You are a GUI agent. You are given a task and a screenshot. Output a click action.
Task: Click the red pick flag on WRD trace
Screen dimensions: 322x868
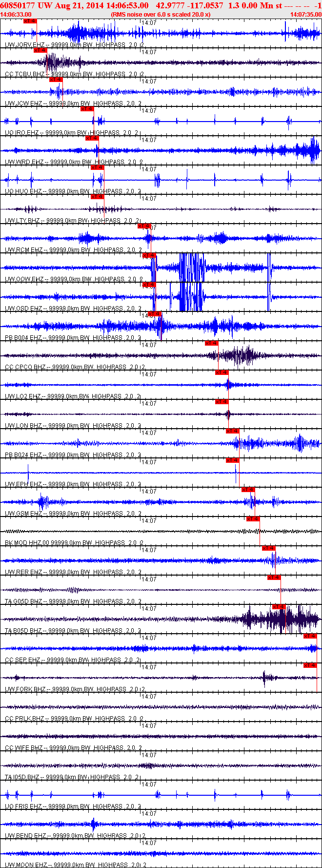pyautogui.click(x=92, y=138)
